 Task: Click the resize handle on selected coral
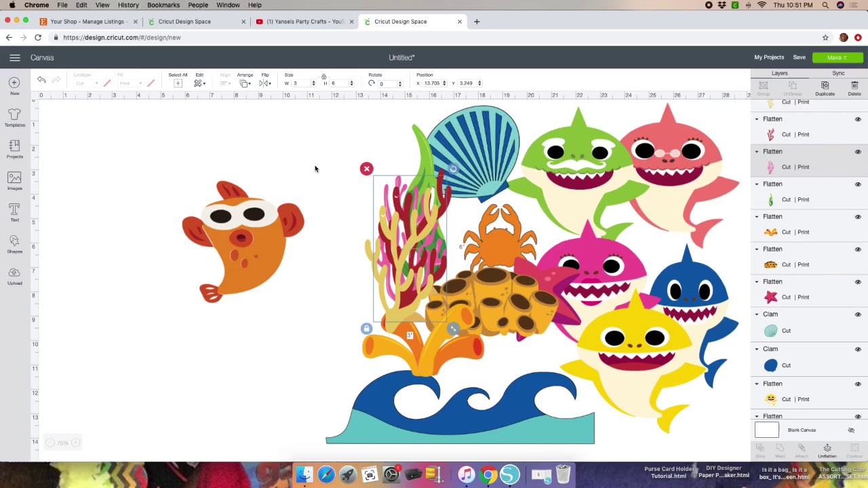[453, 329]
